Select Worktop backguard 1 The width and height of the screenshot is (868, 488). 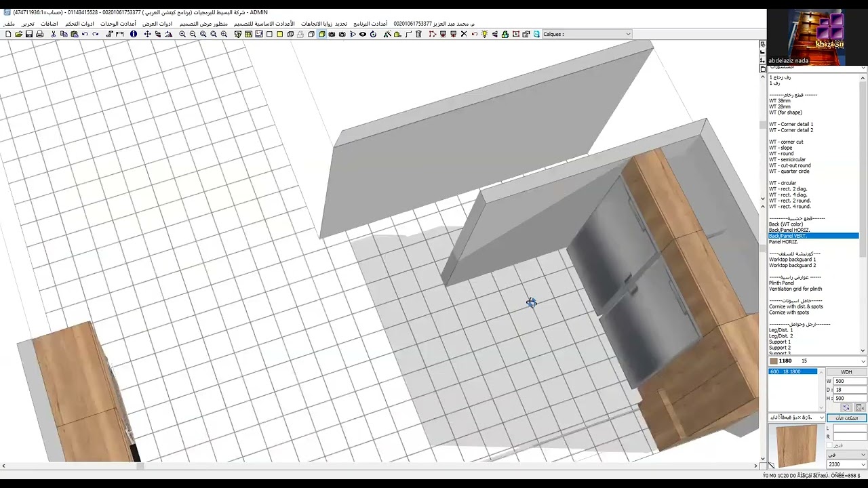click(x=792, y=260)
